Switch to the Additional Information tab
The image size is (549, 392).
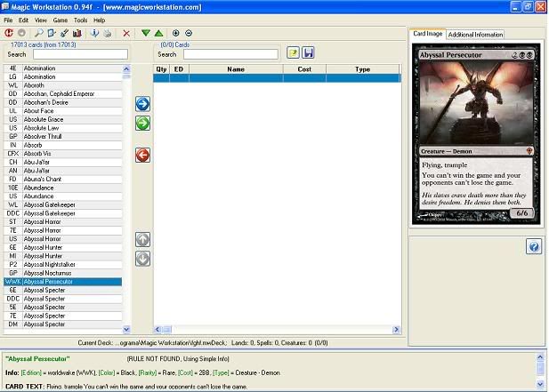(475, 35)
